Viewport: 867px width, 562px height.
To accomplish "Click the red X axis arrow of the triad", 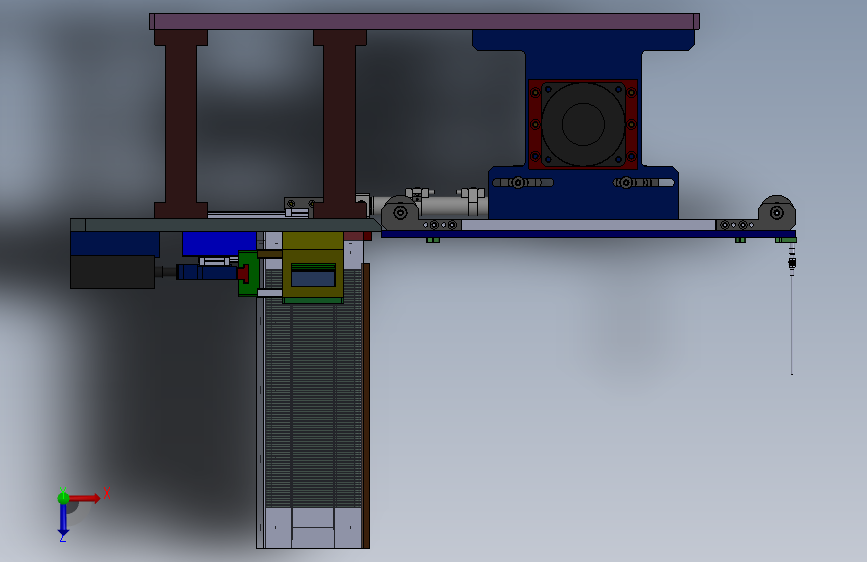I will tap(83, 498).
